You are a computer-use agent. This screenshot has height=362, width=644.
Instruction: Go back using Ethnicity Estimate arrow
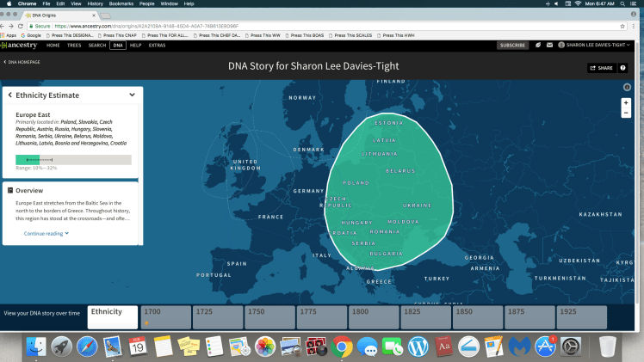click(x=9, y=95)
